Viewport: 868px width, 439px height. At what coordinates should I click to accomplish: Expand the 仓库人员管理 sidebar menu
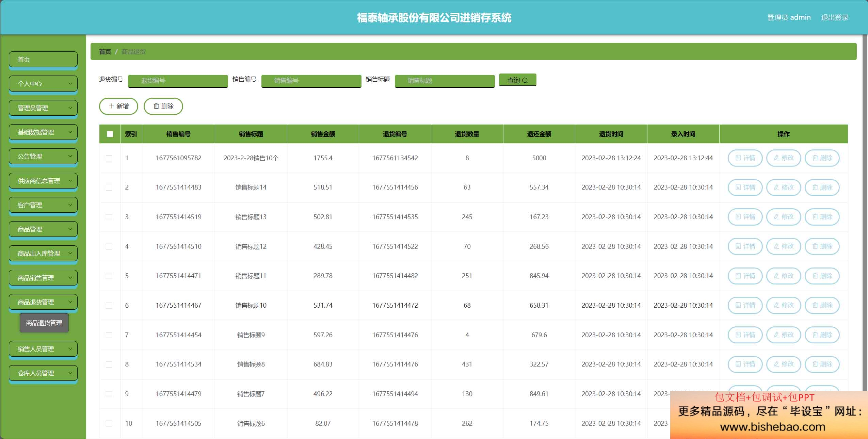point(43,373)
